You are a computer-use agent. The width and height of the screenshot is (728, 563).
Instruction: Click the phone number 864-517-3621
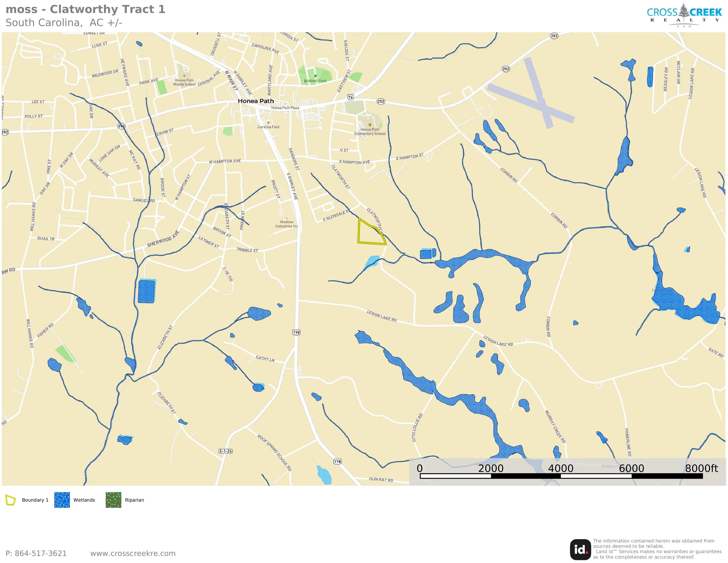[x=36, y=553]
